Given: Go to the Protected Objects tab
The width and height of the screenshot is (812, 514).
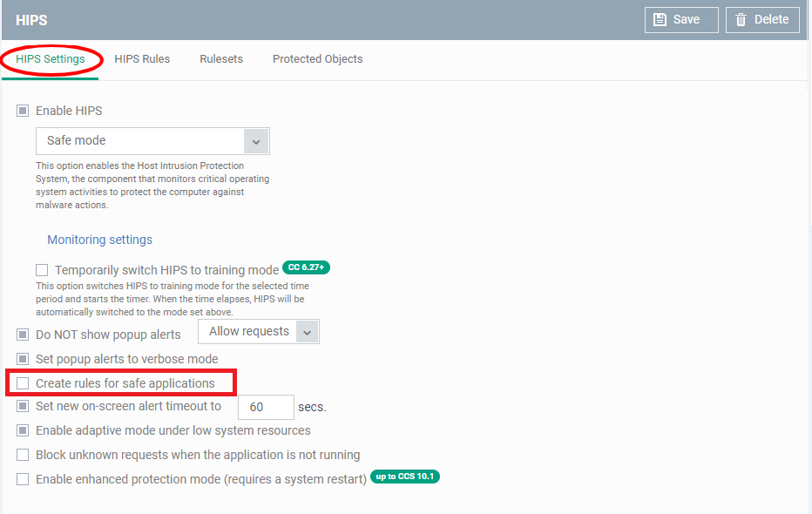Looking at the screenshot, I should 317,59.
